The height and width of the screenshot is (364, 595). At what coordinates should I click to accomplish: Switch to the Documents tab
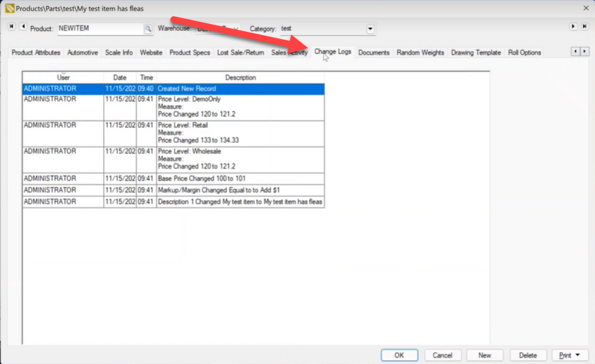point(373,53)
